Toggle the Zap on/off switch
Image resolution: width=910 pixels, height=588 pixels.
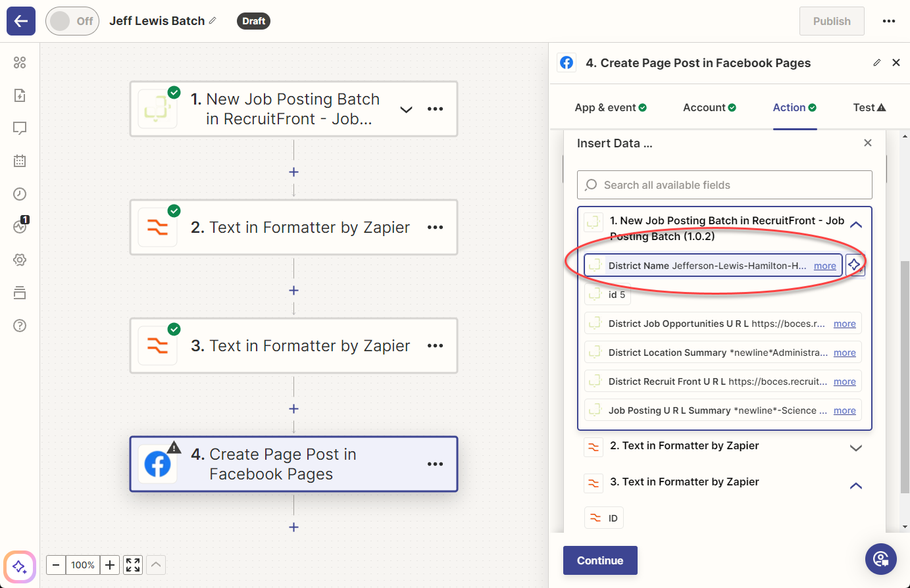click(72, 21)
